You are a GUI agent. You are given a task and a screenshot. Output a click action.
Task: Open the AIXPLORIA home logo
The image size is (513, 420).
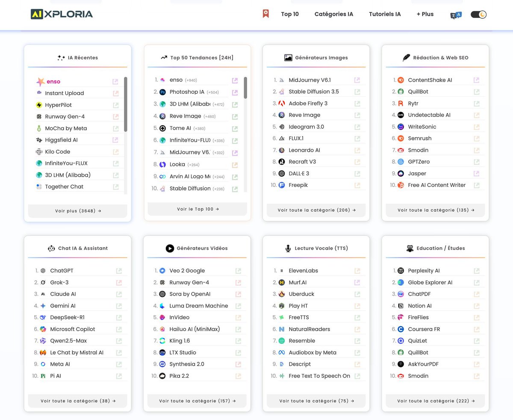point(62,14)
